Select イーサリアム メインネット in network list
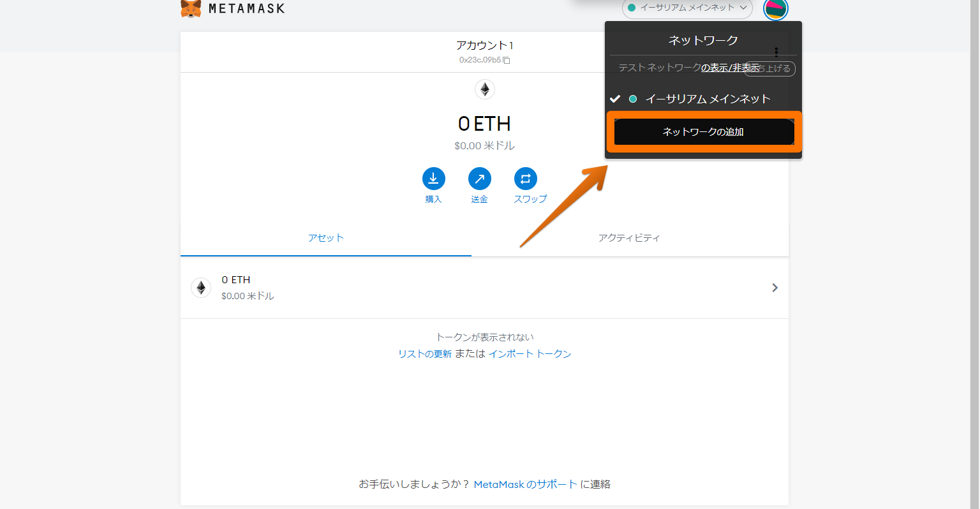Viewport: 980px width, 509px height. (703, 99)
